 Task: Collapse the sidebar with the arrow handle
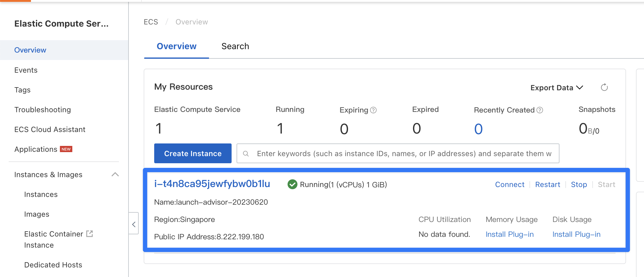pyautogui.click(x=134, y=224)
